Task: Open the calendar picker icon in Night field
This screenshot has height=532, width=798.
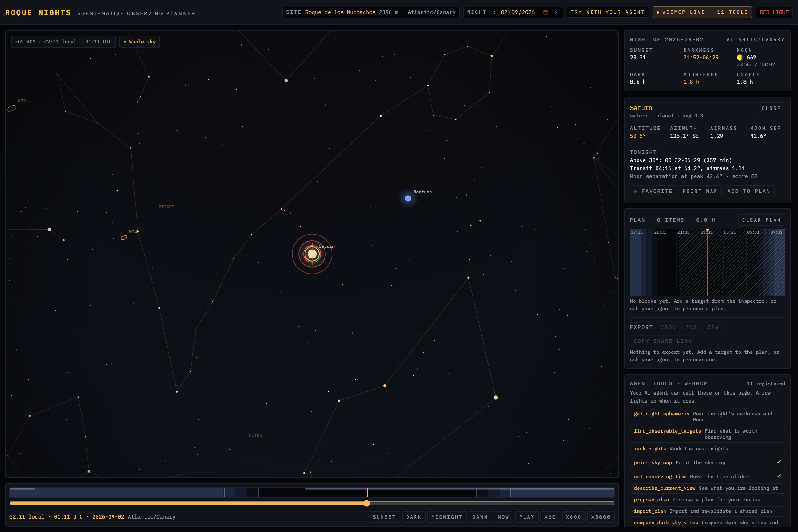Action: click(545, 12)
